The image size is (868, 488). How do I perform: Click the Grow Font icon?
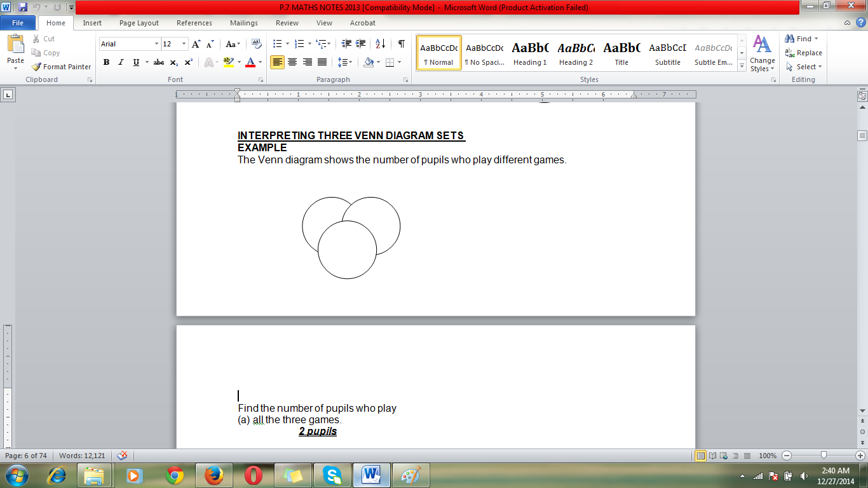coord(196,44)
